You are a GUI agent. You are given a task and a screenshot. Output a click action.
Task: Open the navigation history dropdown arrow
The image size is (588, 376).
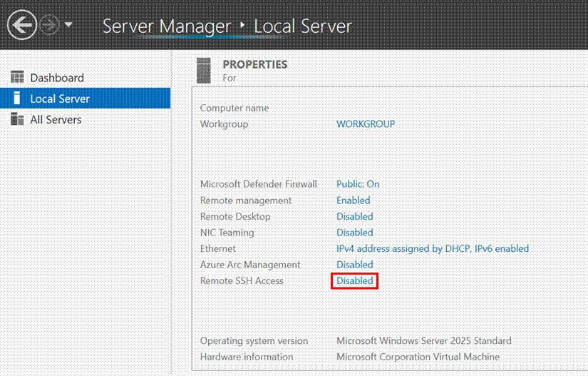[68, 25]
